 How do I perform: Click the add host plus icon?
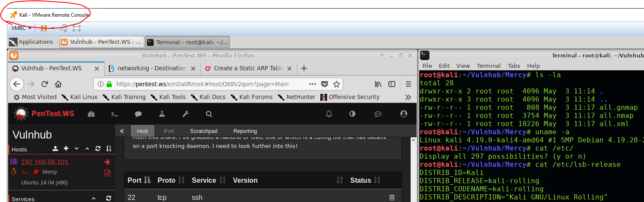pos(66,148)
